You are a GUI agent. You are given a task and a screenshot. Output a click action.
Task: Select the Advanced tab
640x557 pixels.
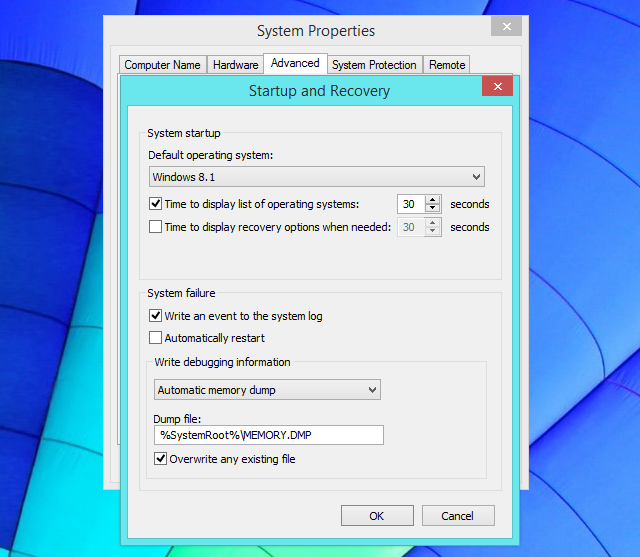click(x=295, y=63)
